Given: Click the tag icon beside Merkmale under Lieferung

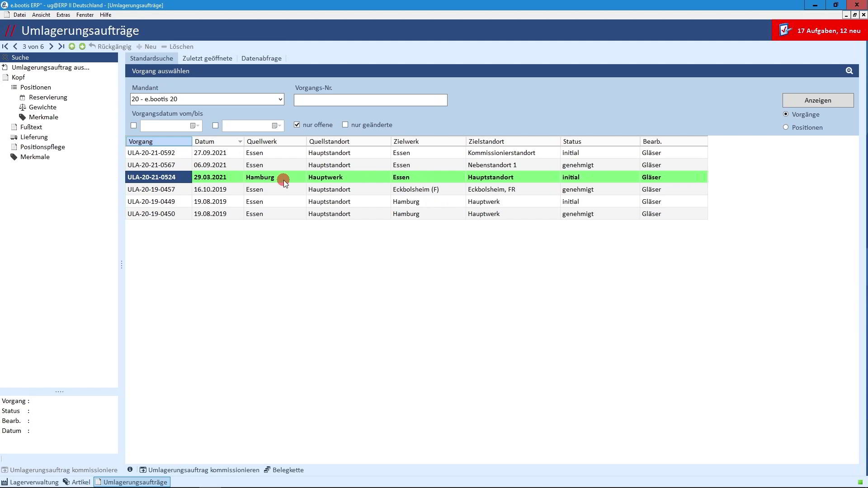Looking at the screenshot, I should tap(14, 157).
